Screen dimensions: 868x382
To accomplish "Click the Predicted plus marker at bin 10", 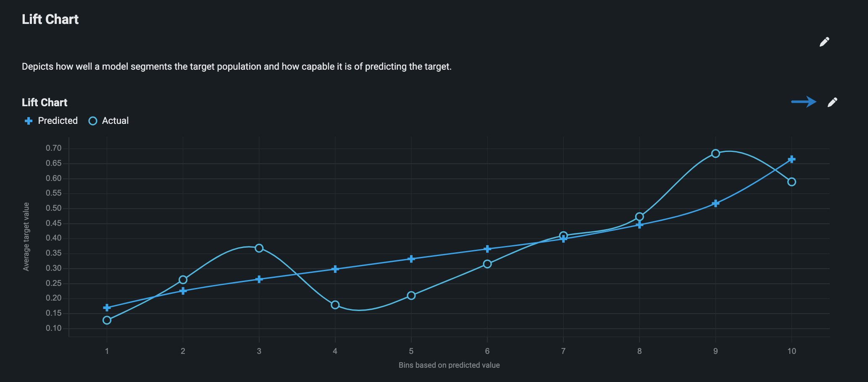I will 792,160.
